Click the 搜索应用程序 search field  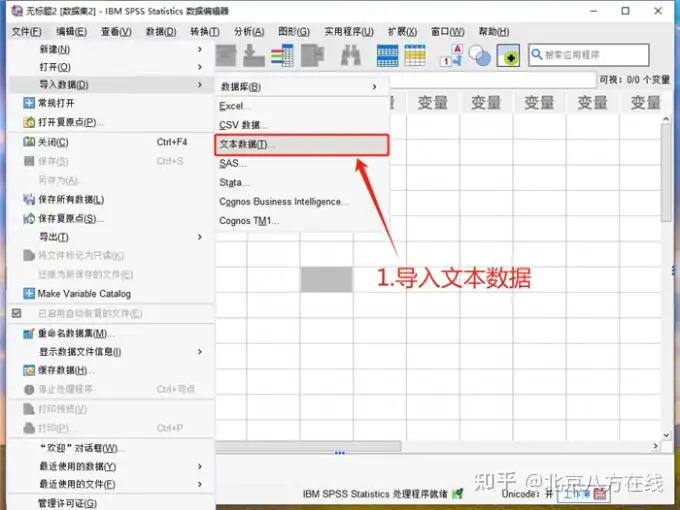click(588, 55)
